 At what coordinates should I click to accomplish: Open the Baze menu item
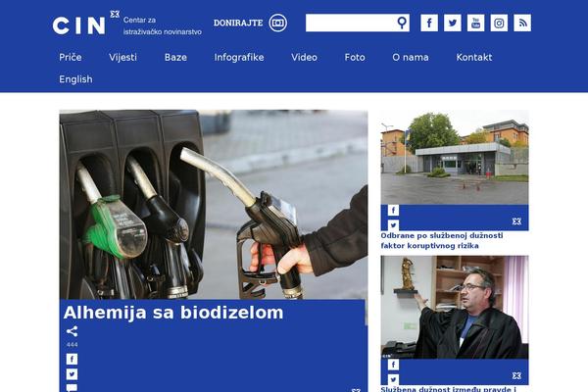(175, 57)
